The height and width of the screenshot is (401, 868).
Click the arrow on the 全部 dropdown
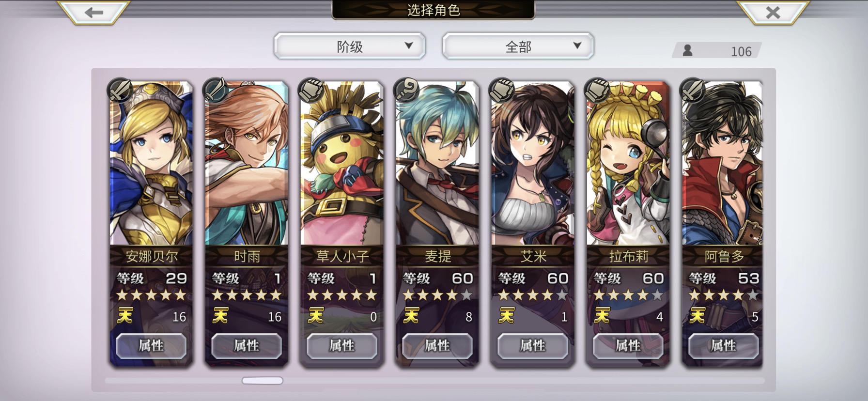(577, 46)
